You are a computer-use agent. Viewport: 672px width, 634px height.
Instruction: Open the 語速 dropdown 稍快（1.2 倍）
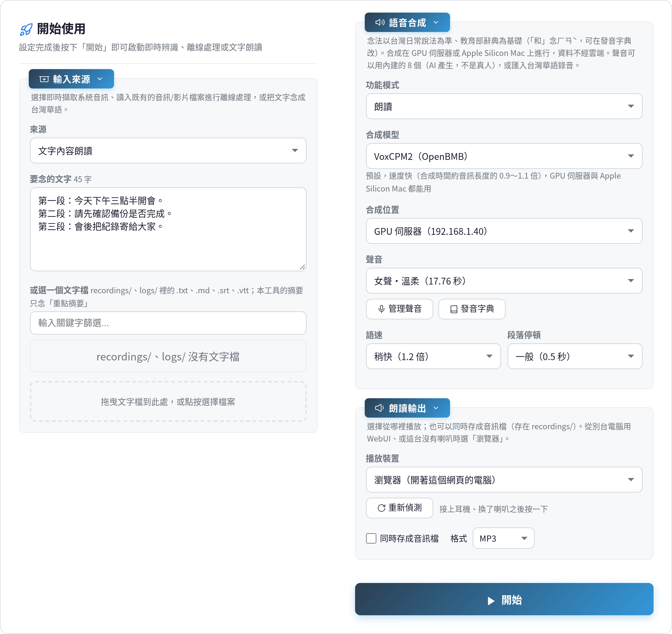point(433,356)
